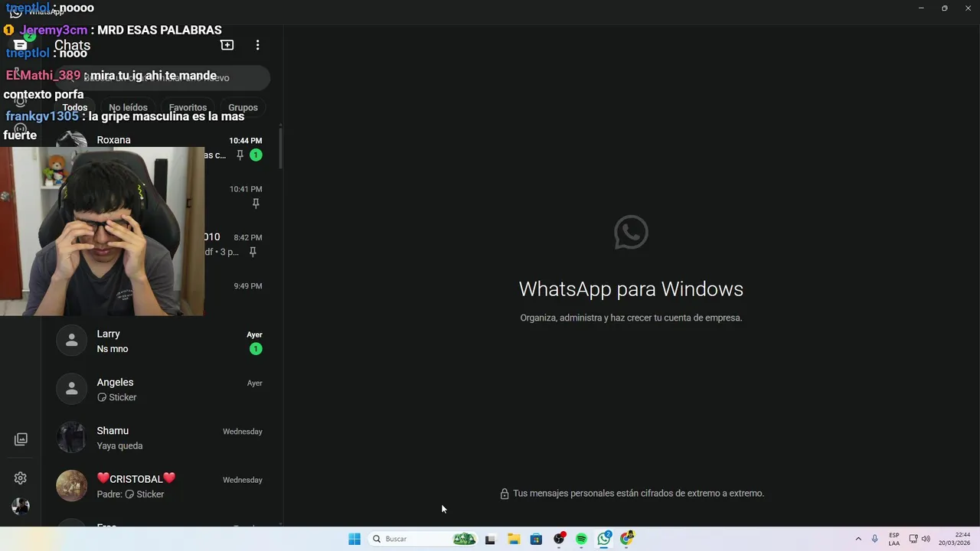Click the WhatsApp logo in the main pane
Image resolution: width=980 pixels, height=551 pixels.
(631, 233)
